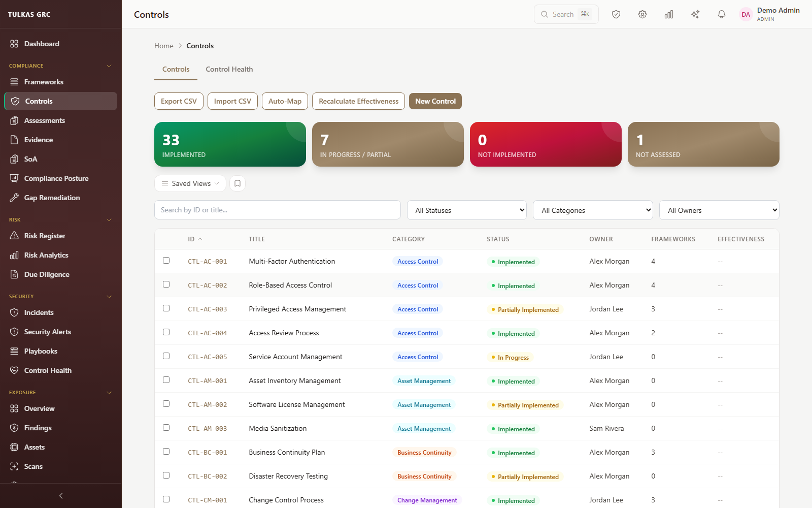Click the SoA sidebar icon
Image resolution: width=812 pixels, height=508 pixels.
(14, 159)
